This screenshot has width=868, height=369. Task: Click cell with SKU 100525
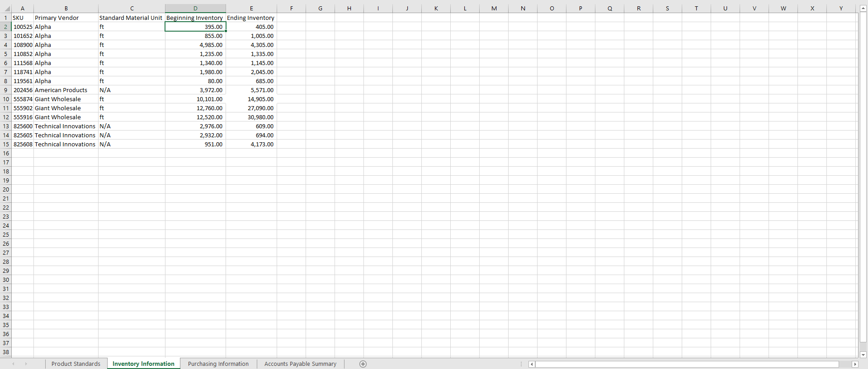click(x=23, y=27)
